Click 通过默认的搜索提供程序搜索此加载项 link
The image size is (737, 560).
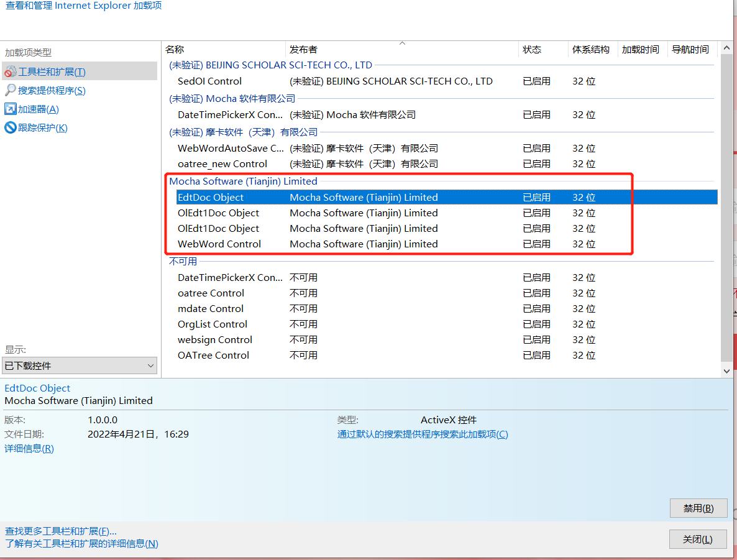pyautogui.click(x=423, y=434)
